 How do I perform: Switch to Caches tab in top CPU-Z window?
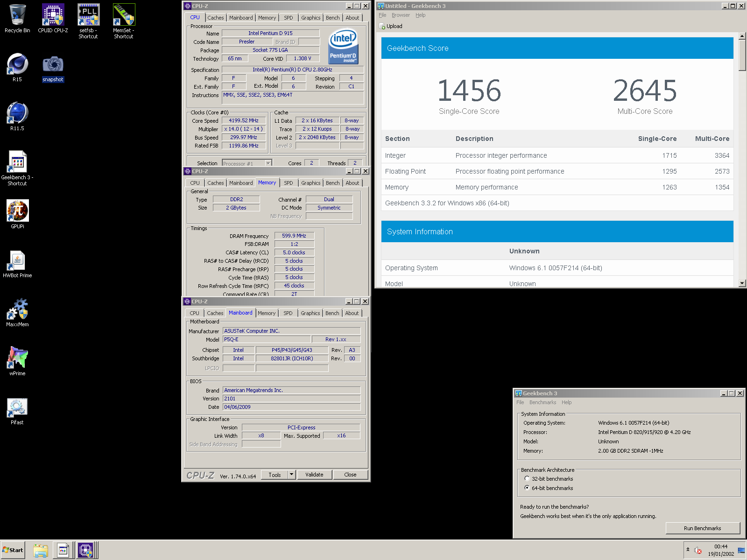pyautogui.click(x=216, y=18)
